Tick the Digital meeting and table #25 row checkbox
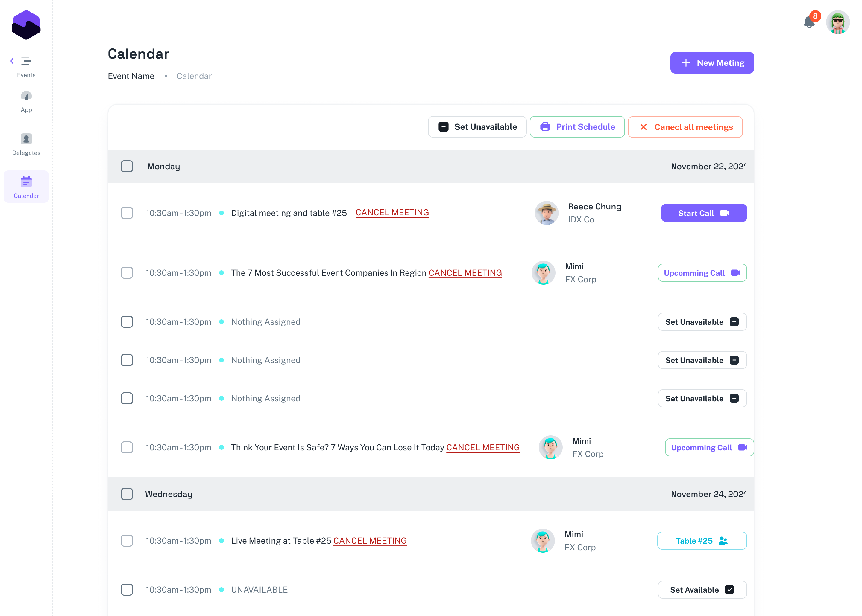Viewport: 862px width, 616px height. coord(127,213)
